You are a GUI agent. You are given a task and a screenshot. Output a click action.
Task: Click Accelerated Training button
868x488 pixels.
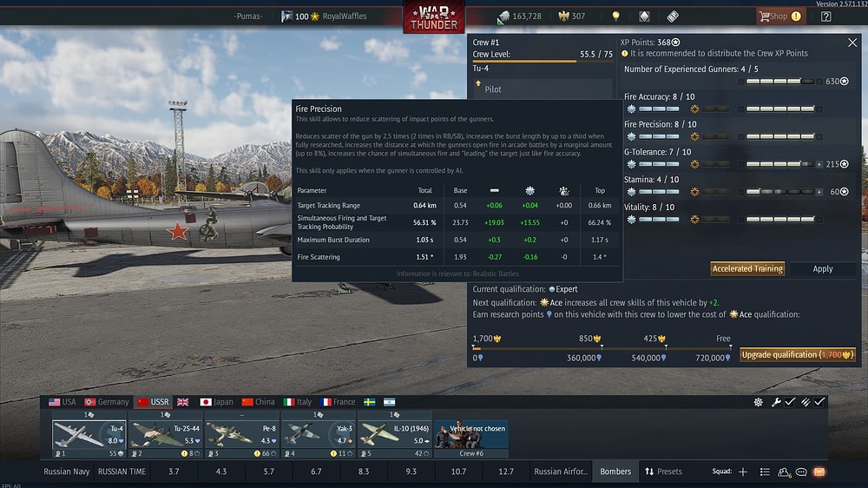pyautogui.click(x=747, y=268)
